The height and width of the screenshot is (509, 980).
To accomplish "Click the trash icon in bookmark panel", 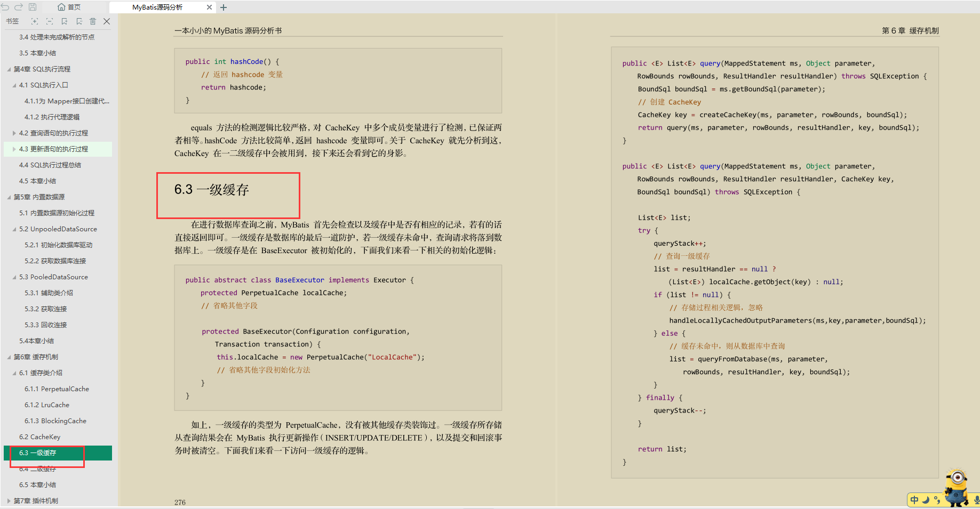I will [x=93, y=21].
